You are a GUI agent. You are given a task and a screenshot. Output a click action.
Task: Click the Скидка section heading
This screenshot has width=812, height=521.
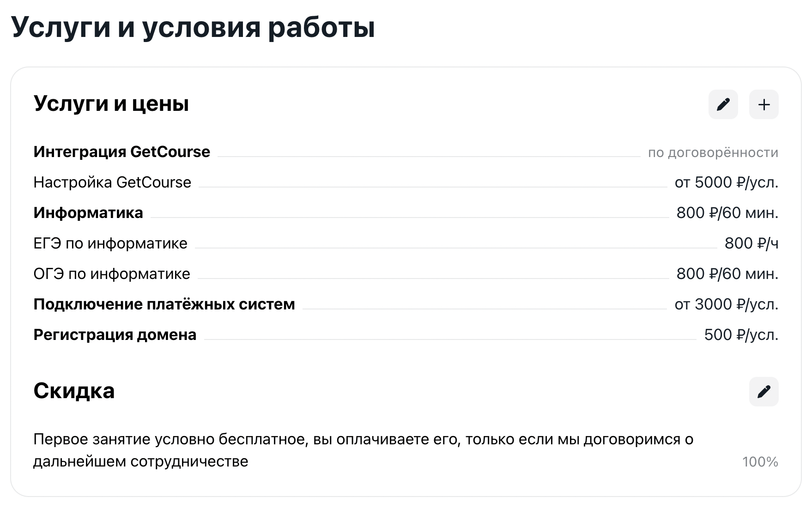pyautogui.click(x=74, y=391)
